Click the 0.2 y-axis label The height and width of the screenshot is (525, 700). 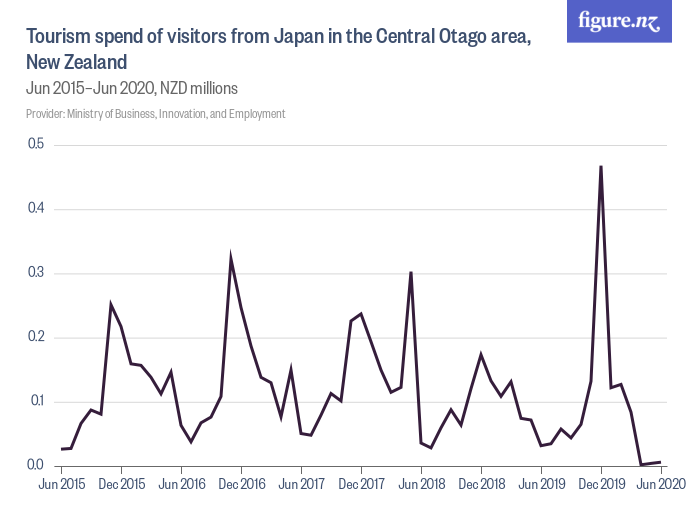tap(37, 337)
